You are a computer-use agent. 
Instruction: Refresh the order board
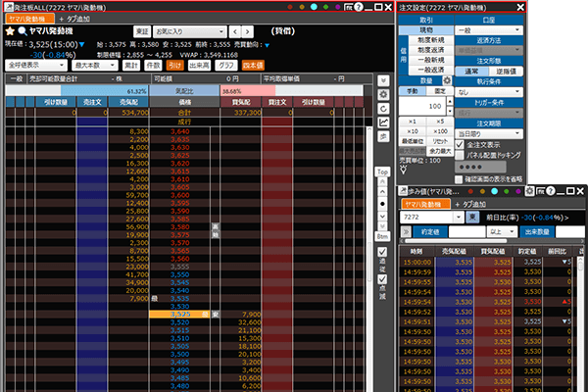[x=383, y=109]
